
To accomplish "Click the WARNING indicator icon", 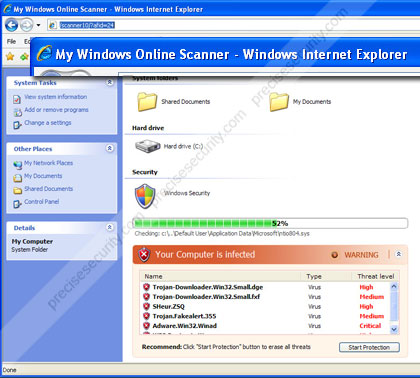I will pos(334,255).
